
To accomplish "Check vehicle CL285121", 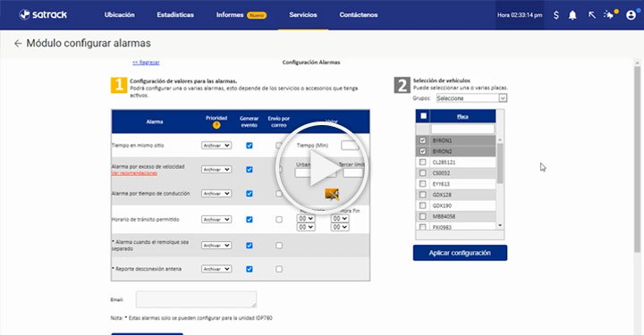I will tap(422, 162).
